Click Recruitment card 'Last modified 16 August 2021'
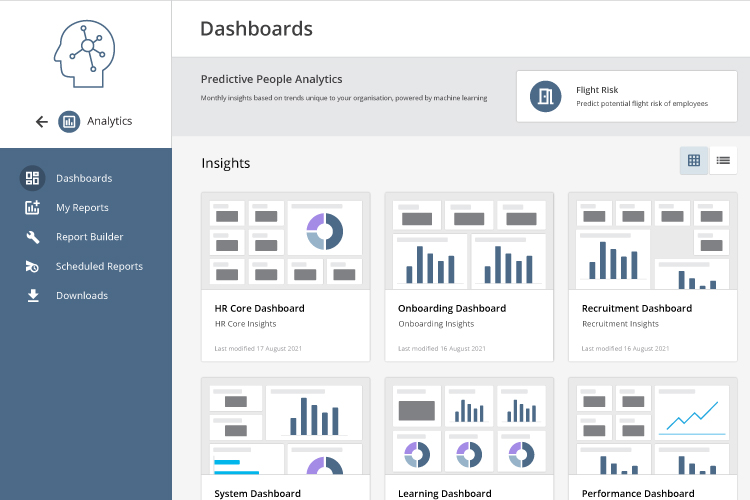This screenshot has height=500, width=750. click(625, 348)
